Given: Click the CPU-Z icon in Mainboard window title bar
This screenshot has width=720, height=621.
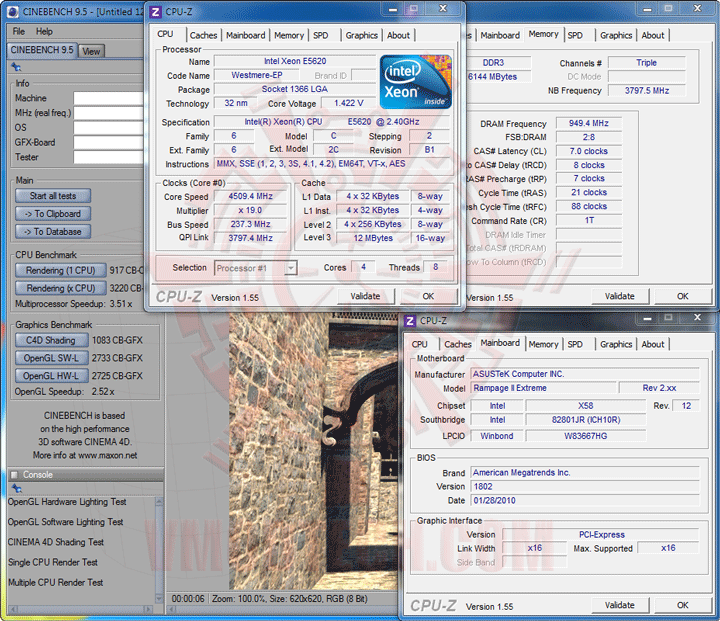Looking at the screenshot, I should pyautogui.click(x=410, y=320).
